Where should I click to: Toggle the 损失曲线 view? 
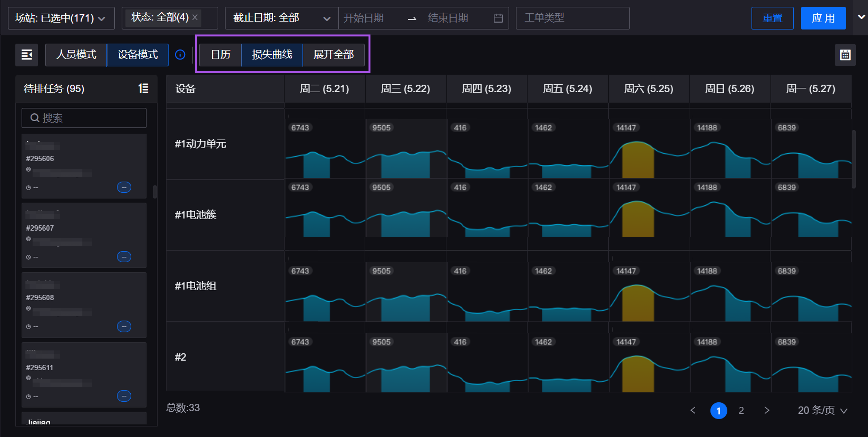272,55
